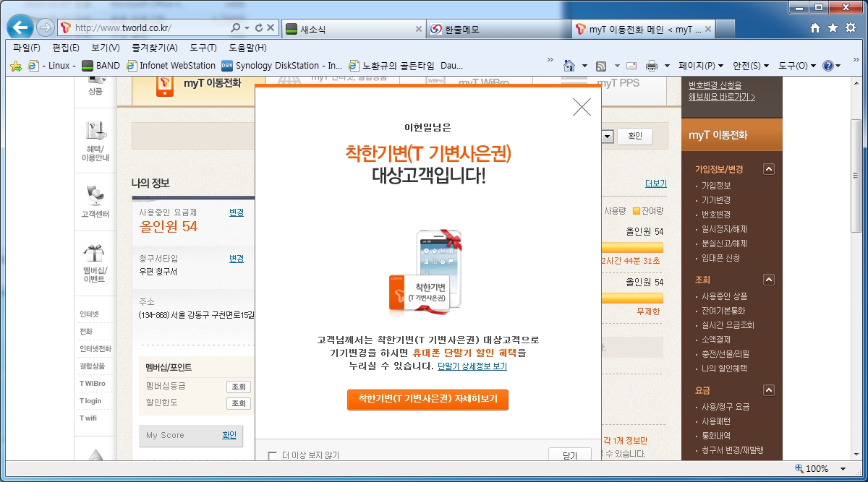868x482 pixels.
Task: Click the stop loading X in address bar
Action: 271,28
